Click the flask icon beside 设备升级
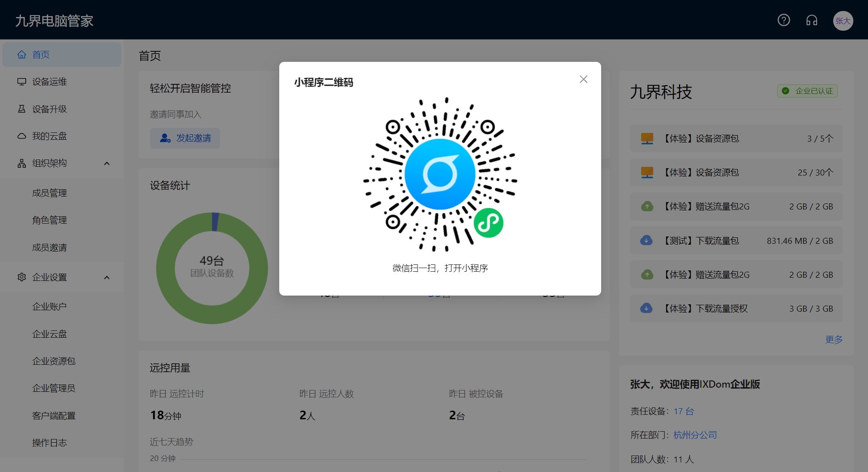Image resolution: width=868 pixels, height=472 pixels. click(22, 109)
